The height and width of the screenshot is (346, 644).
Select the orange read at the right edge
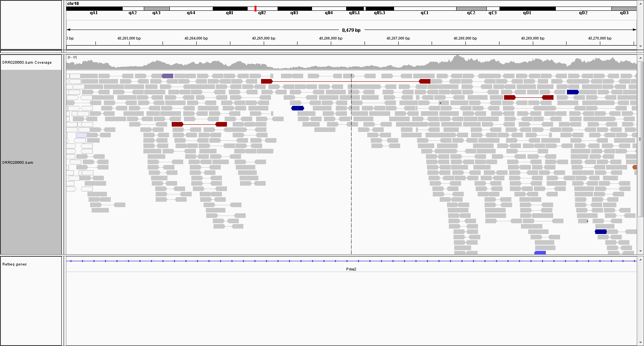click(x=634, y=167)
